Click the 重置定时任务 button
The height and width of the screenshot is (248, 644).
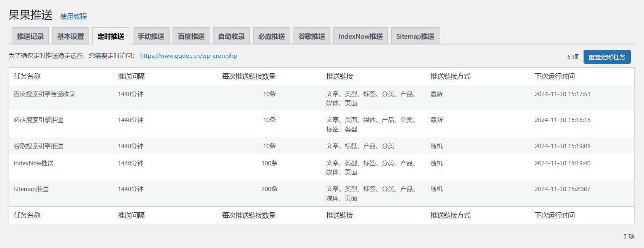[x=607, y=57]
